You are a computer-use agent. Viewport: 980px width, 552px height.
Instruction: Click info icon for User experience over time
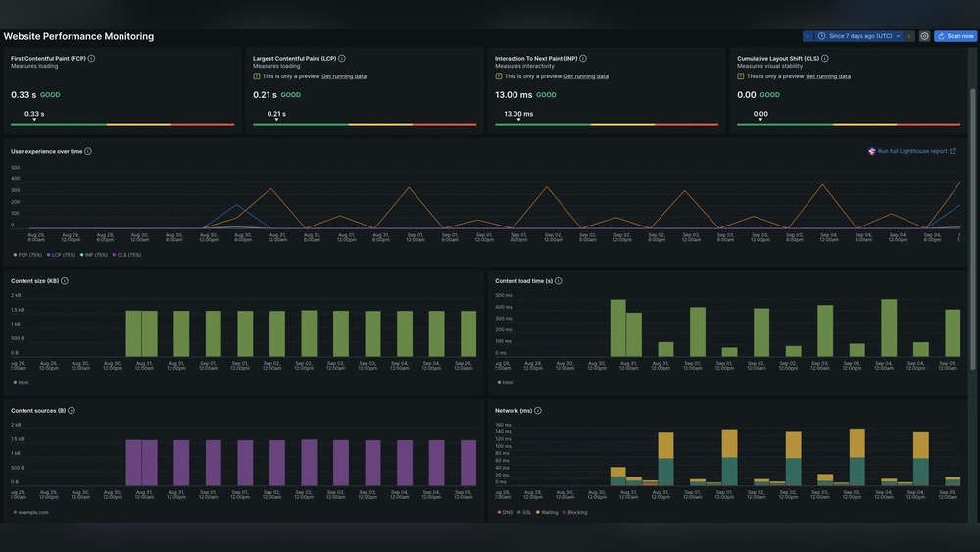point(88,151)
